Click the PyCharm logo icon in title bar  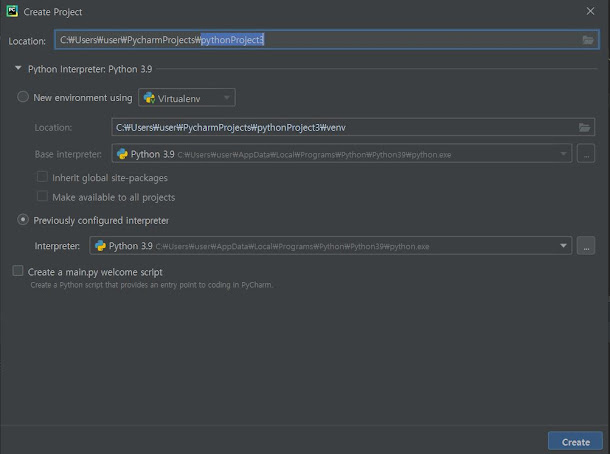[12, 11]
